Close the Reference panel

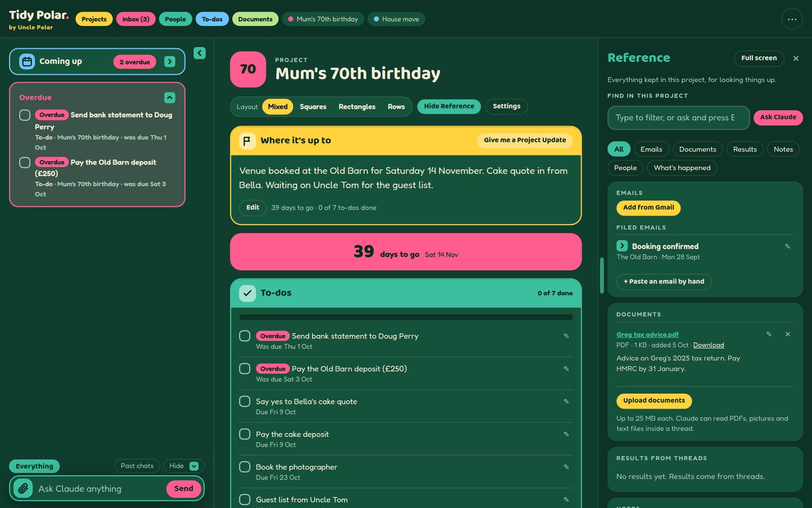(x=796, y=58)
